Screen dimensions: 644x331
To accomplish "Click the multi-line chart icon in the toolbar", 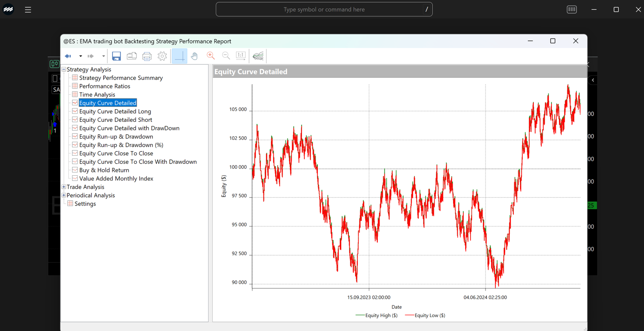I will tap(258, 56).
